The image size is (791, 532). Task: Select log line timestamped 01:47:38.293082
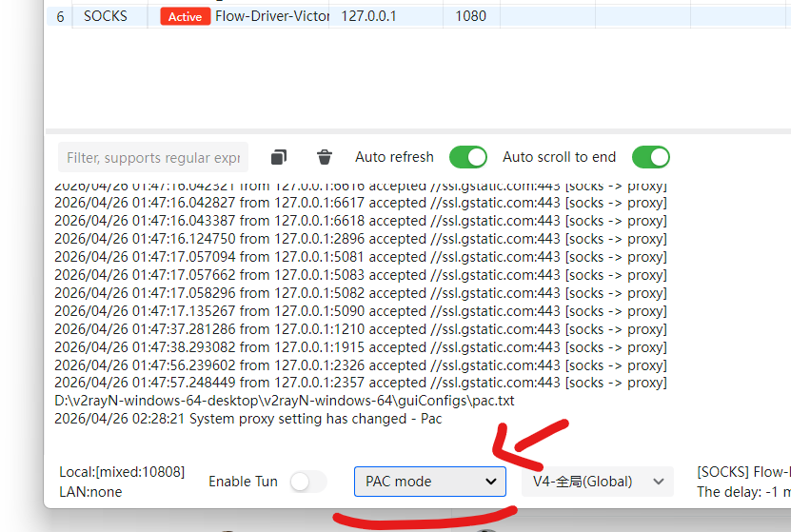pos(361,347)
